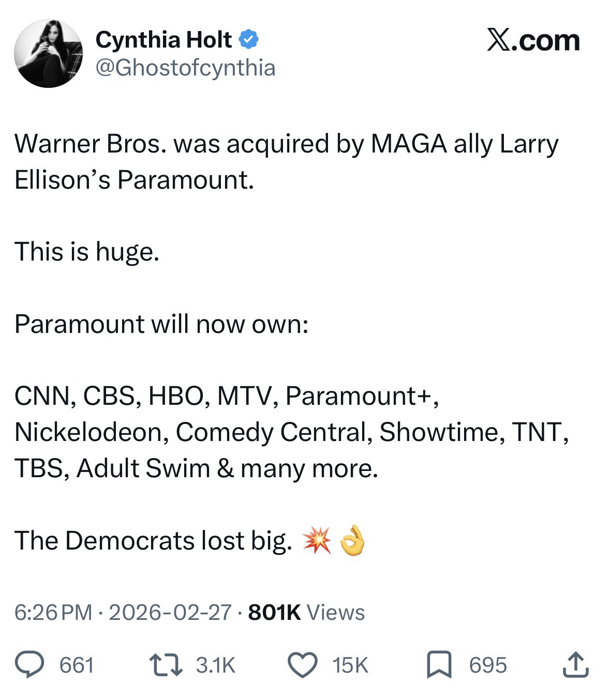Open the @Ghostofcynthia handle link
The height and width of the screenshot is (700, 610).
[185, 67]
